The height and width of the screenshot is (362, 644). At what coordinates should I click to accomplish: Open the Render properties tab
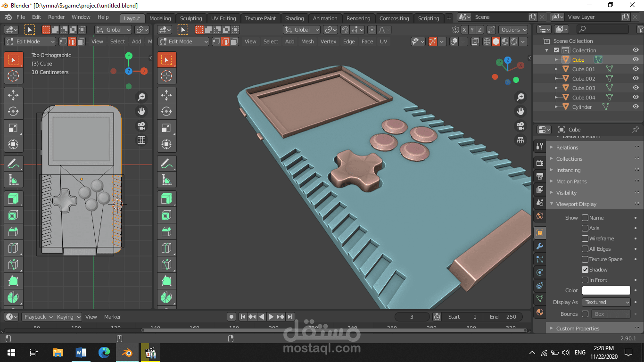(540, 163)
